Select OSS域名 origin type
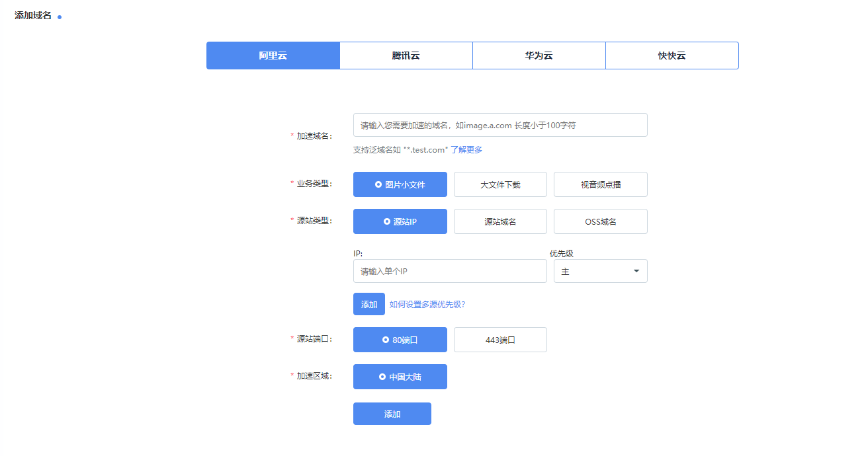868x456 pixels. pyautogui.click(x=600, y=221)
